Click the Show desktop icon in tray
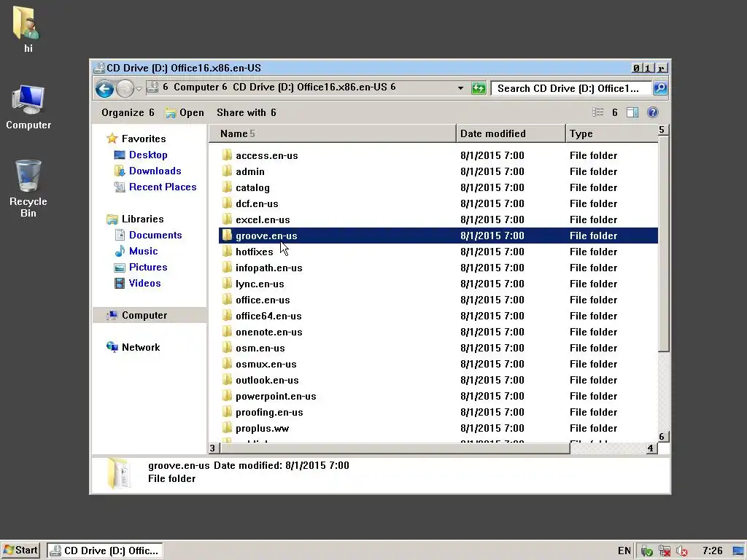This screenshot has height=560, width=747. click(738, 551)
